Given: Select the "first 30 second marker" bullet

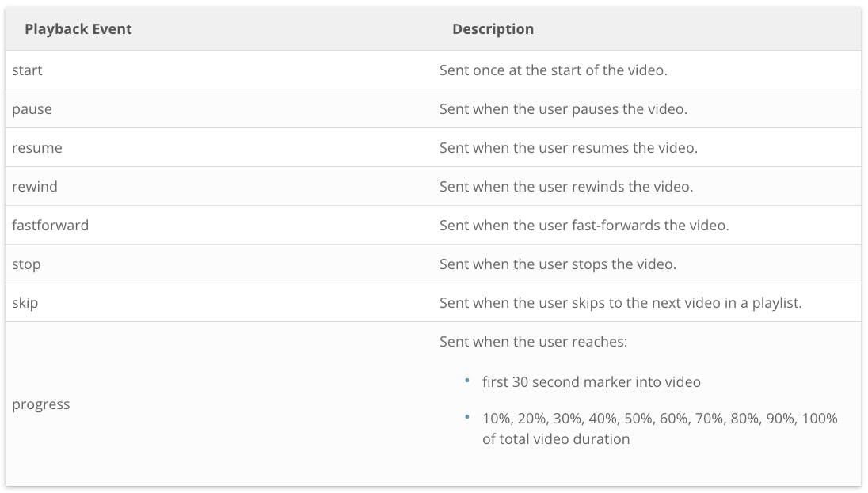Looking at the screenshot, I should click(591, 382).
